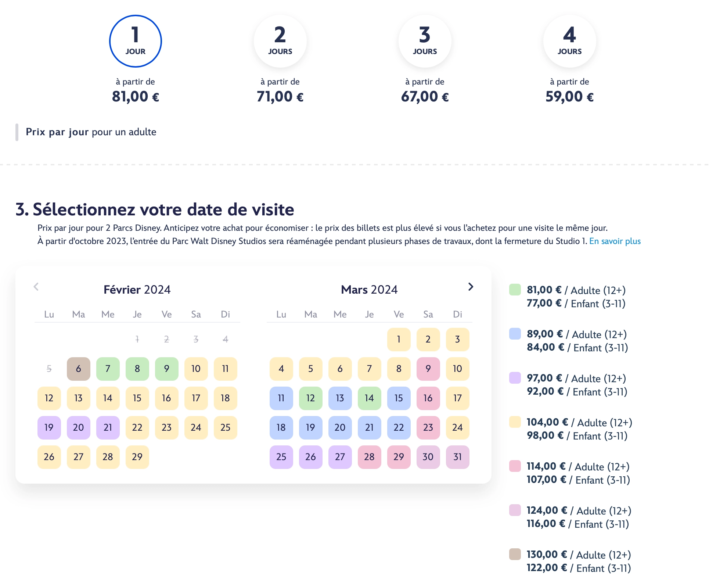Open the En savoir plus link
This screenshot has height=588, width=709.
pyautogui.click(x=615, y=241)
